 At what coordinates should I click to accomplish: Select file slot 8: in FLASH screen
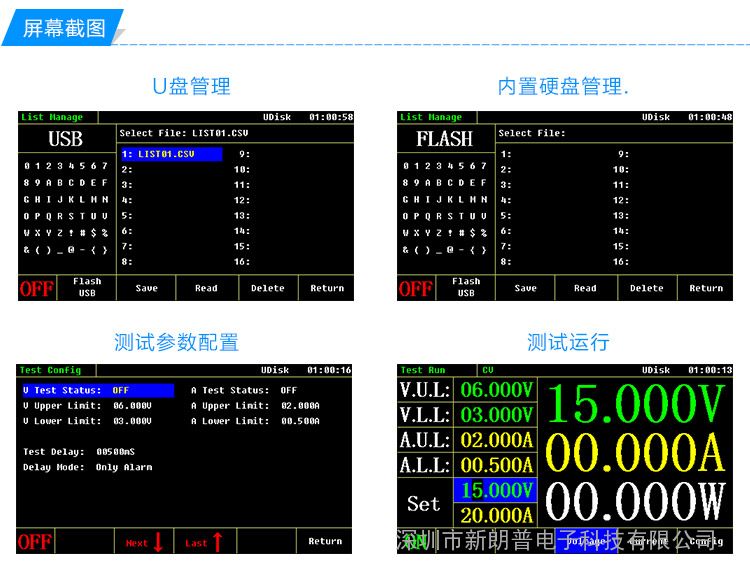(x=506, y=262)
